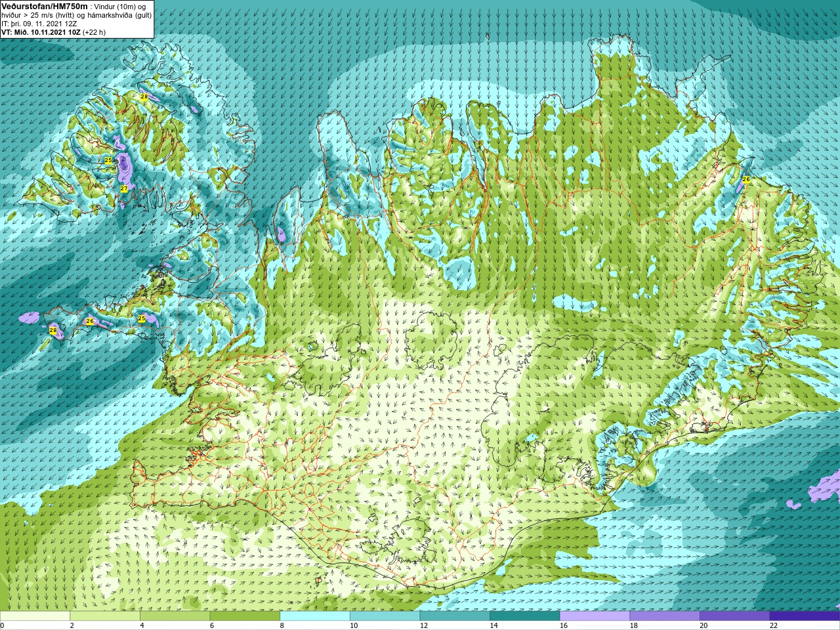Click the legend scale label '4'
840x630 pixels.
click(x=142, y=625)
